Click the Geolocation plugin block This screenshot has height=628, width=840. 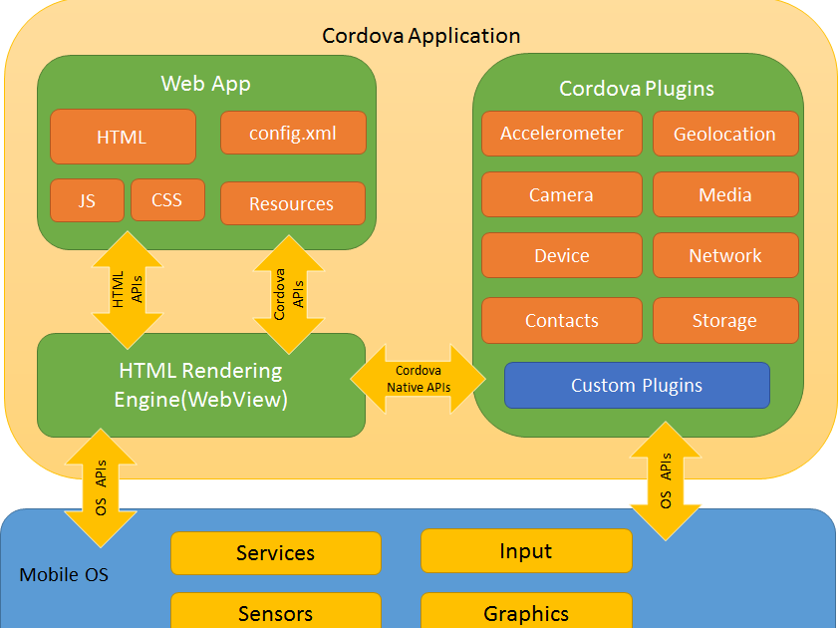pos(725,134)
